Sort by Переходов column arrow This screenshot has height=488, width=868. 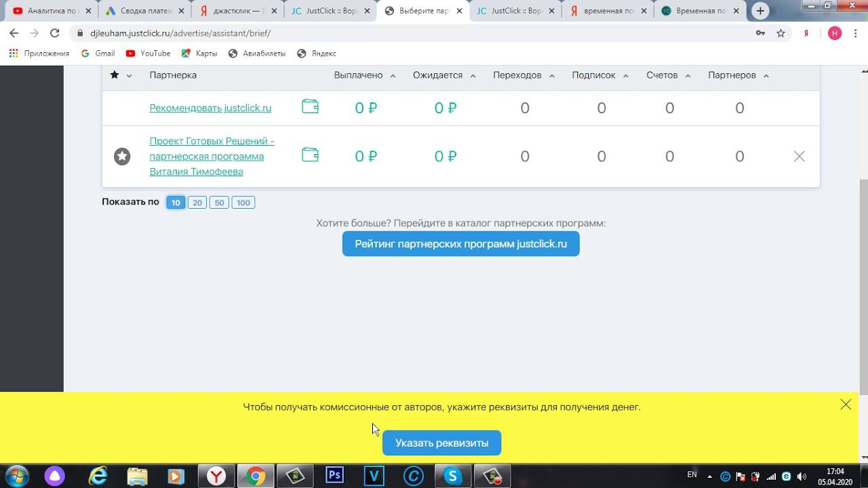[x=552, y=76]
